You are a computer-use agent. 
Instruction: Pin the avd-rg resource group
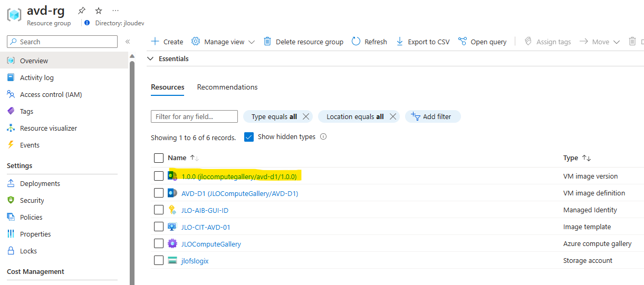(81, 11)
